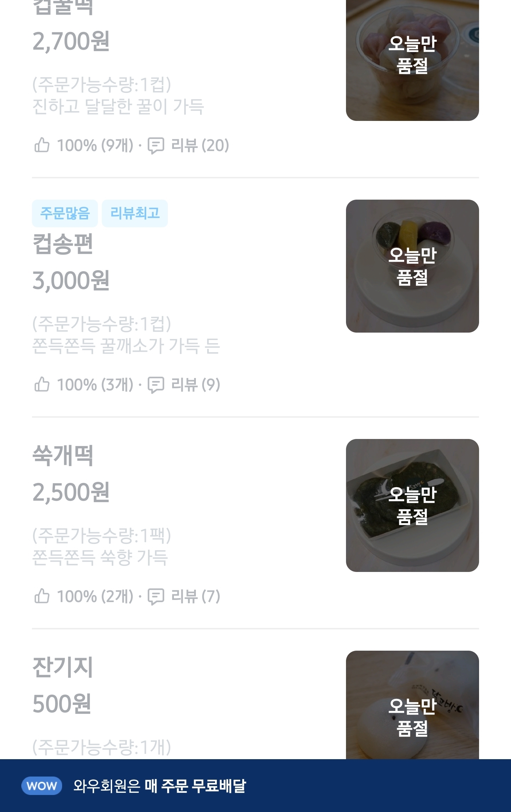The image size is (511, 812).
Task: Tap thumbs-up icon on 컵송편 item
Action: click(42, 385)
